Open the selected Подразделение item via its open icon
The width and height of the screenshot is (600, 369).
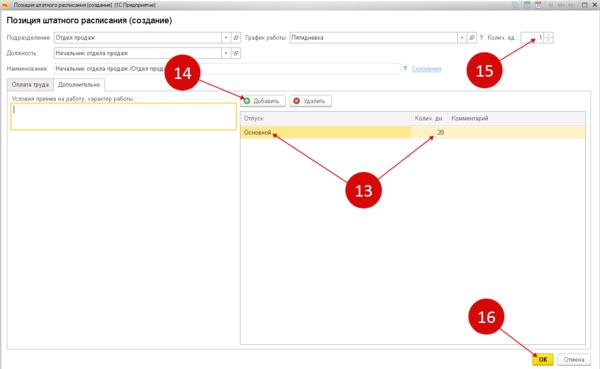236,38
